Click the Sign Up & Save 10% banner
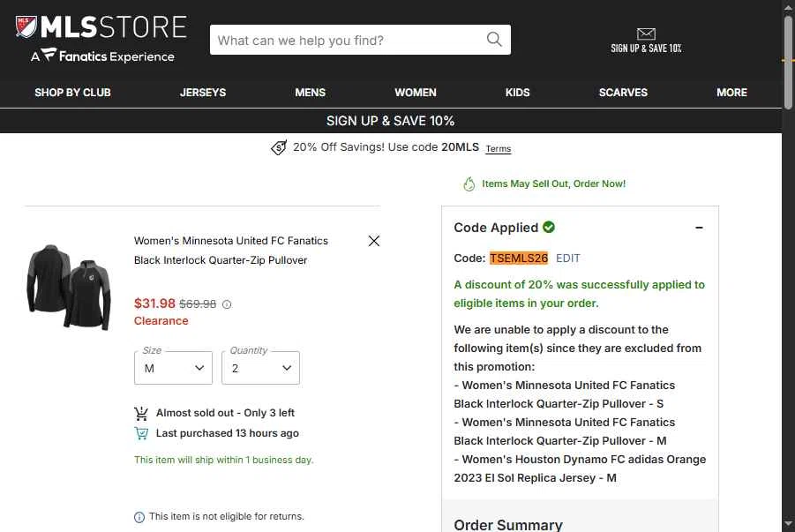Viewport: 795px width, 532px height. tap(390, 121)
